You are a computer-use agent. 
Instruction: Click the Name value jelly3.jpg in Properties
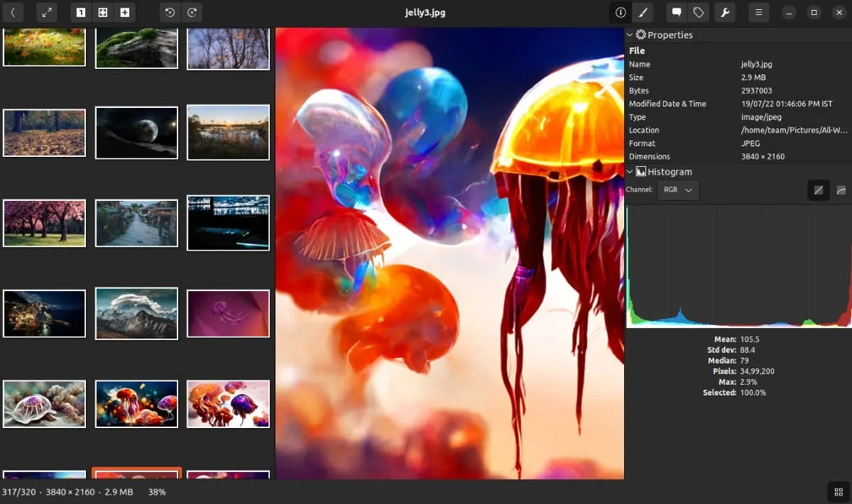tap(756, 65)
